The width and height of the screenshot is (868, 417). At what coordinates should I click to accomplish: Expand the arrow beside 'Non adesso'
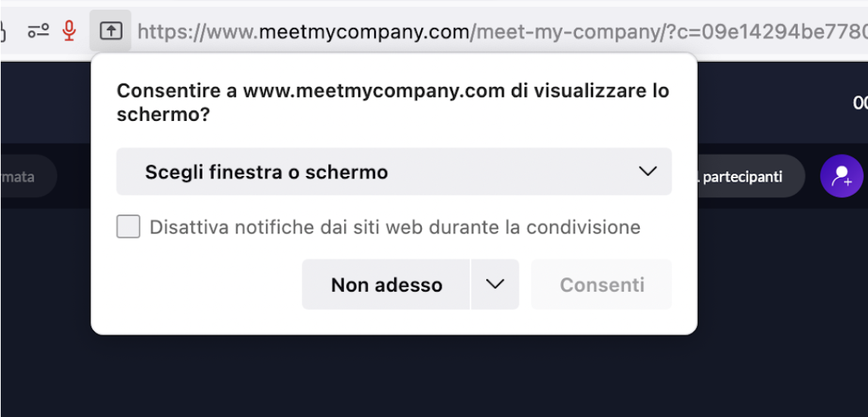coord(494,284)
